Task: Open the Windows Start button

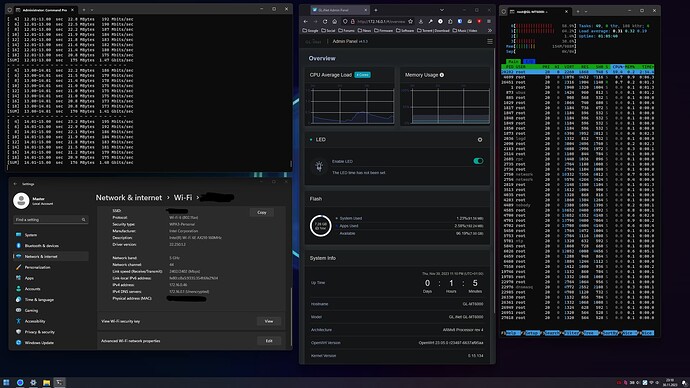Action: click(x=7, y=382)
